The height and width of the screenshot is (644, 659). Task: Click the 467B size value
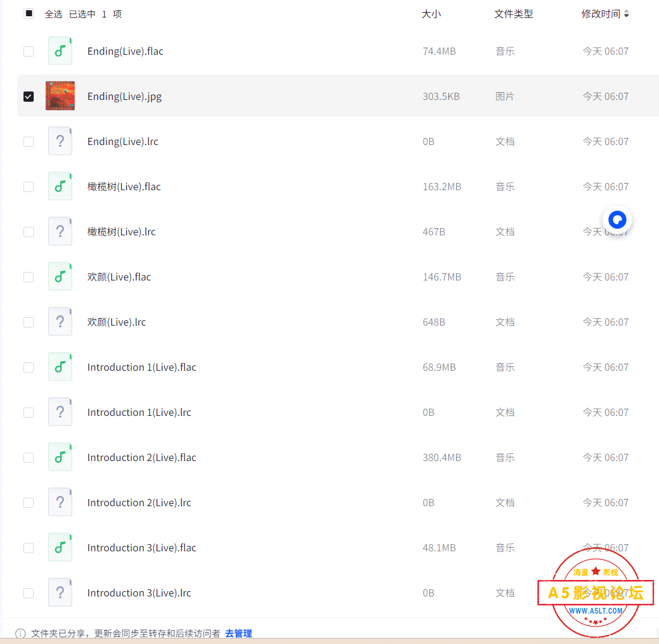434,232
